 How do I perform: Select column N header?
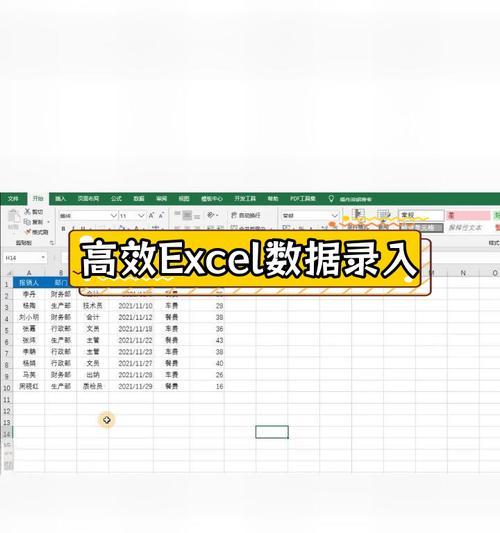[x=463, y=273]
